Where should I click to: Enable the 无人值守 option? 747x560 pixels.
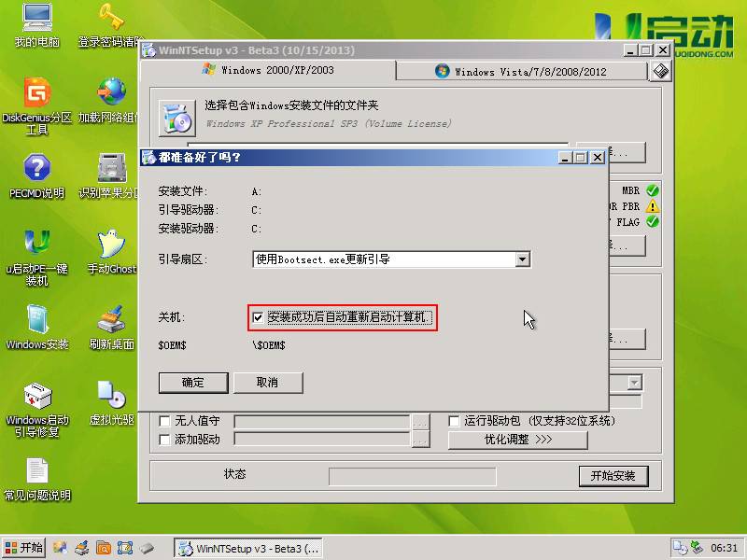(165, 421)
